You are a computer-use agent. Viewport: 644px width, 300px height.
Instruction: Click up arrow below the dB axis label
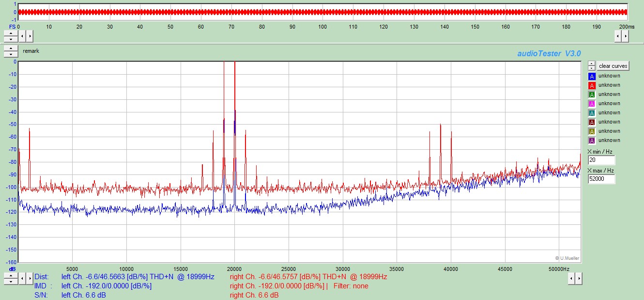click(x=11, y=275)
